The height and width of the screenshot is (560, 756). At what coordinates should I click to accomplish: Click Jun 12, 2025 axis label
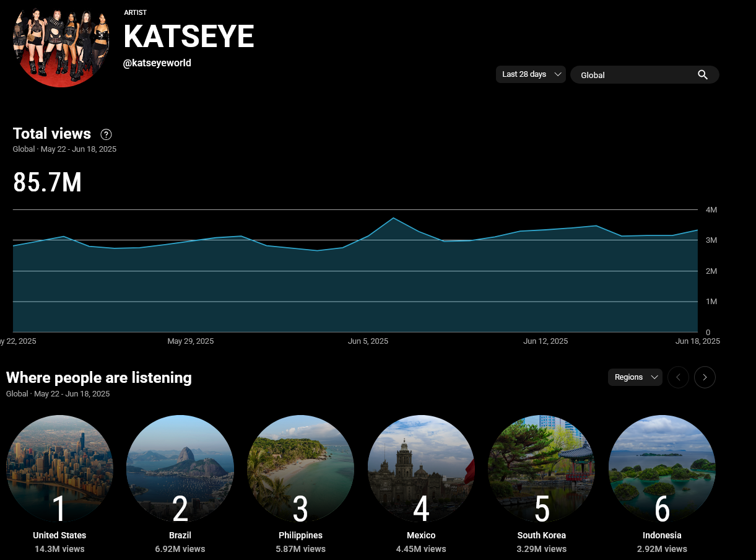[x=545, y=341]
